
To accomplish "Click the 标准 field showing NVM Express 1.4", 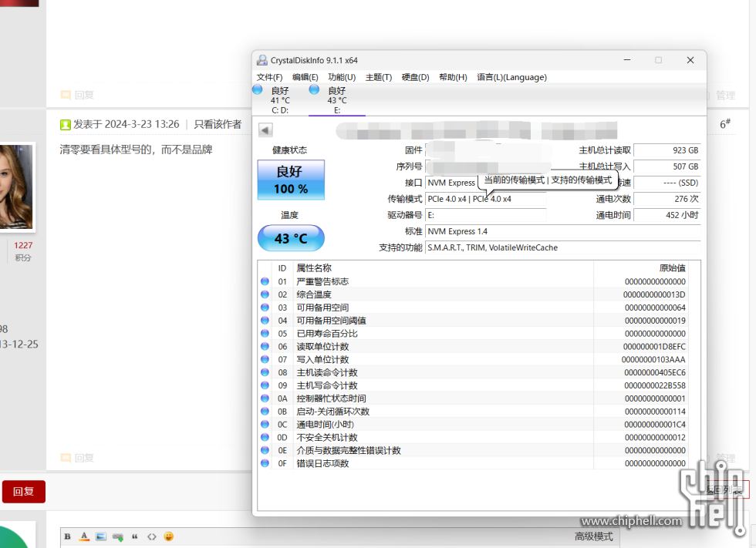I will [x=563, y=232].
